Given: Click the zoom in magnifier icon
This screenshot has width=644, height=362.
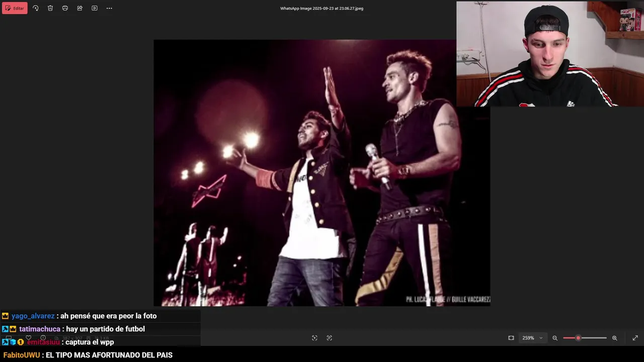Looking at the screenshot, I should tap(614, 338).
